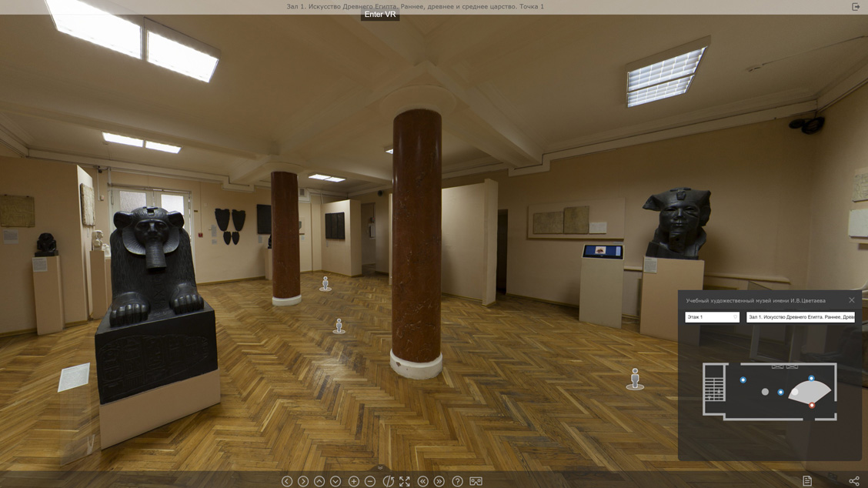Click the gray column dot on the map
Image resolution: width=868 pixels, height=488 pixels.
click(x=765, y=392)
